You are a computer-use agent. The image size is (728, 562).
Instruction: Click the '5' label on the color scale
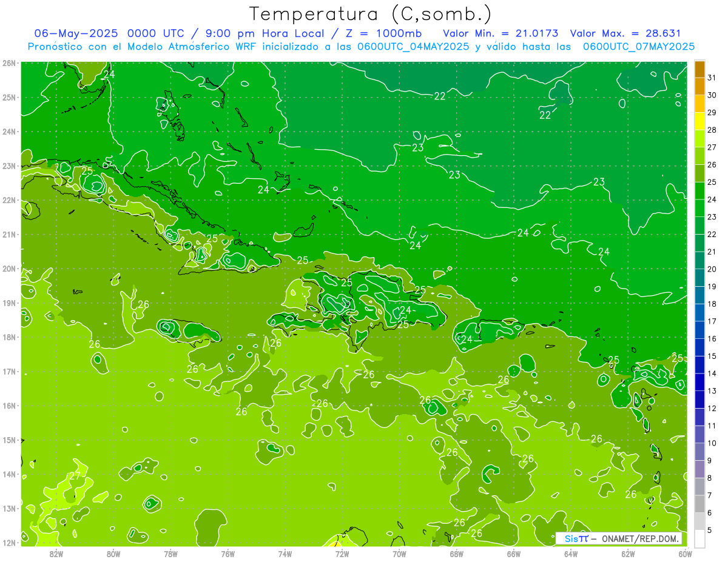click(710, 530)
